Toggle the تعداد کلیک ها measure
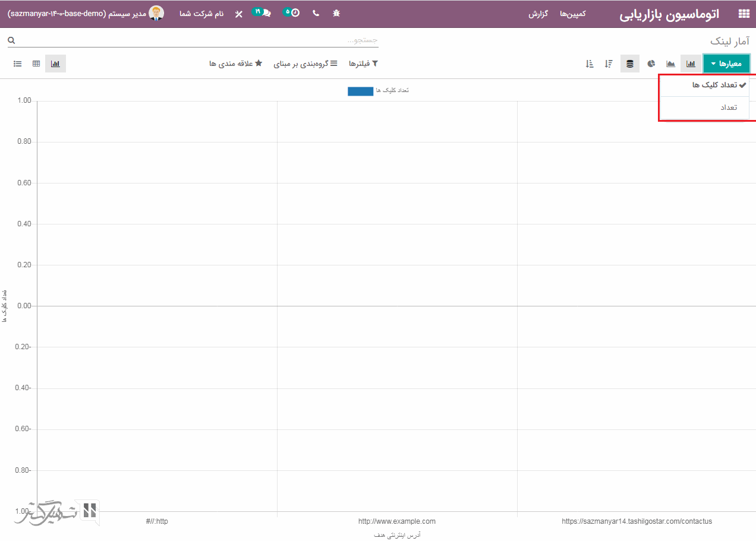 pos(705,86)
